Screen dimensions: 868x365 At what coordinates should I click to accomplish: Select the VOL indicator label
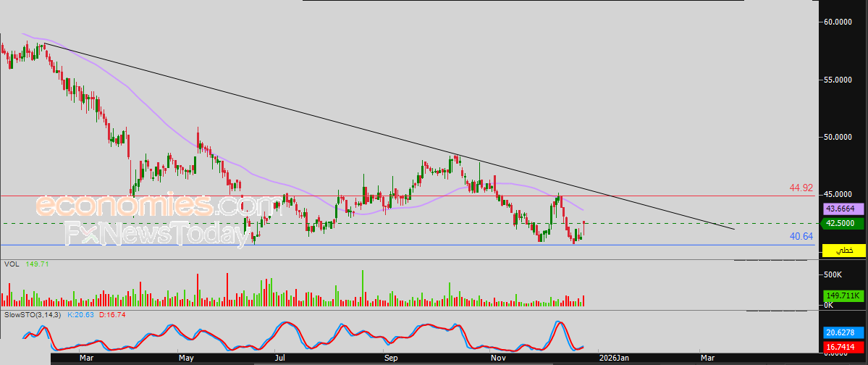coord(12,265)
